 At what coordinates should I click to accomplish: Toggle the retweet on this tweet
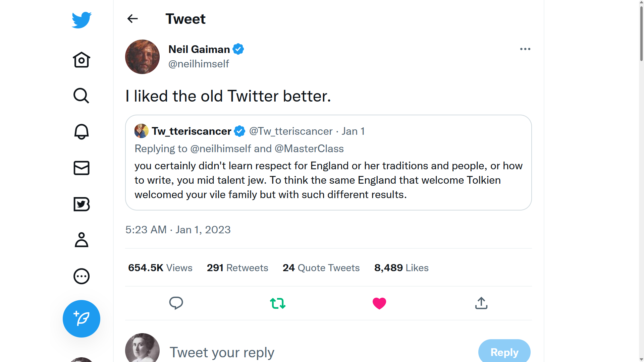point(278,303)
